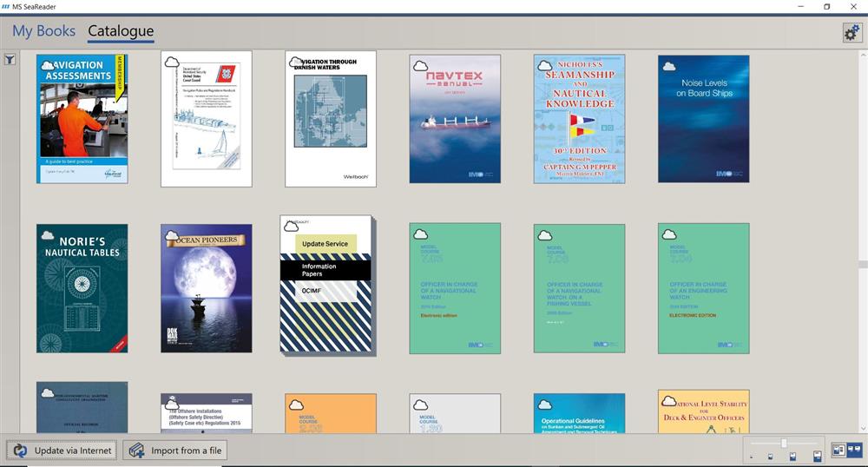Open the dark blue Official Records book cover
This screenshot has height=467, width=868.
[82, 407]
